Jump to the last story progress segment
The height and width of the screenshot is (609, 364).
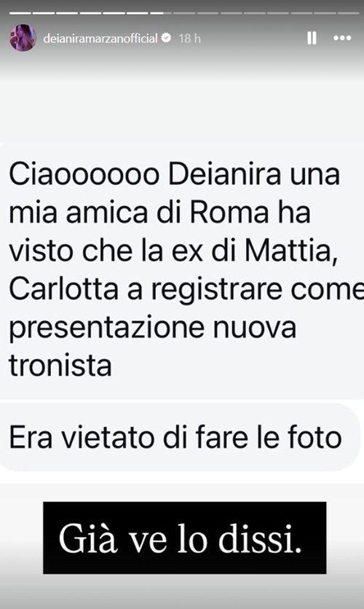click(349, 13)
